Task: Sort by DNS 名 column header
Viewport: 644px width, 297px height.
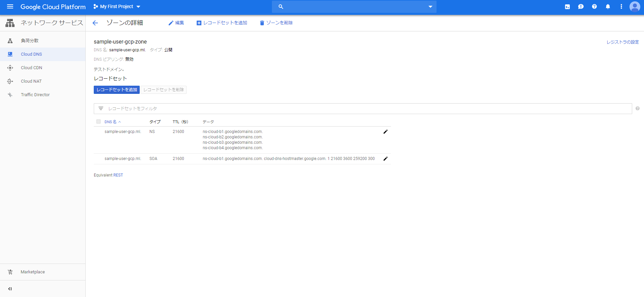Action: [x=113, y=122]
